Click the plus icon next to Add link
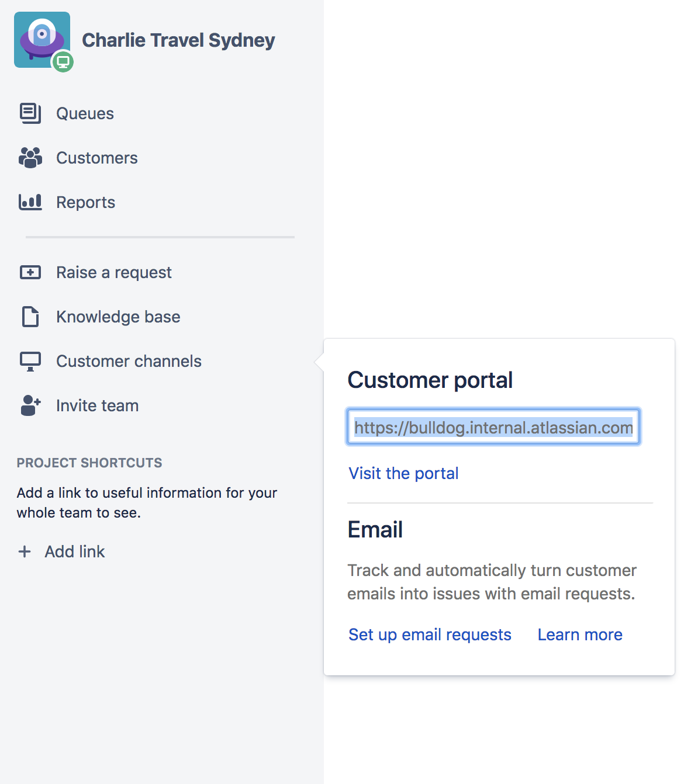 tap(25, 551)
